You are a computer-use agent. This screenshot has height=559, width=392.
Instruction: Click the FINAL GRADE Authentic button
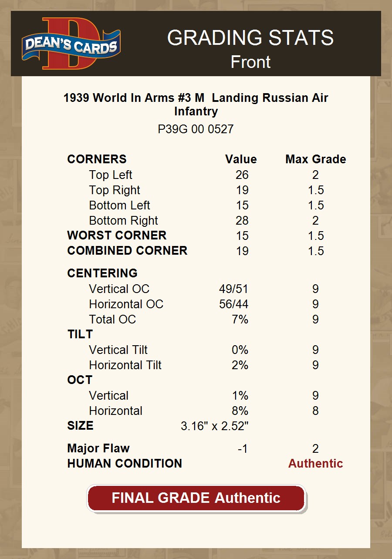[196, 498]
